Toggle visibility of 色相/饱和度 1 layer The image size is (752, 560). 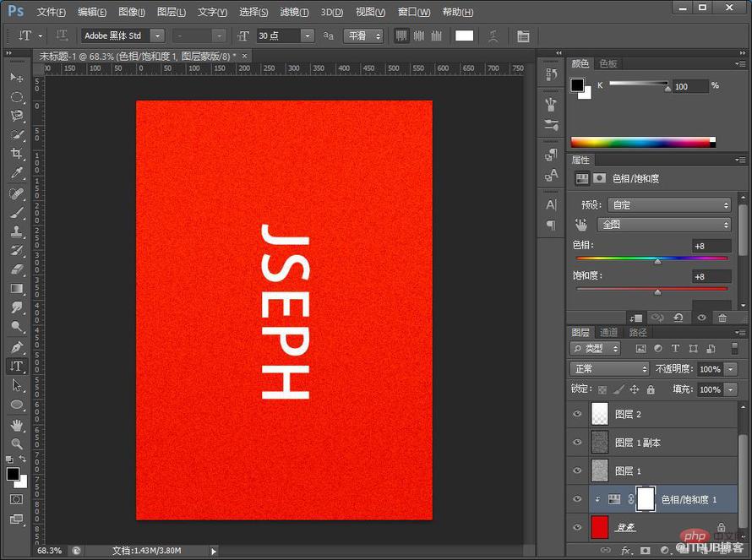[x=577, y=498]
